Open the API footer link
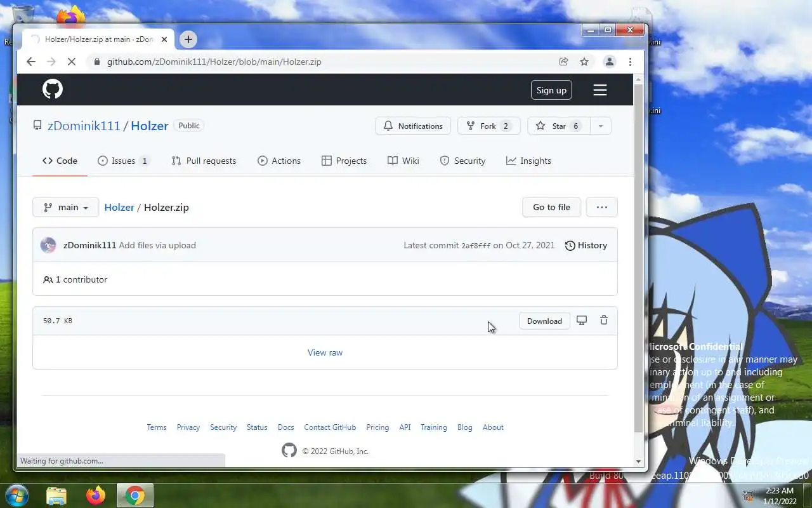The height and width of the screenshot is (508, 812). tap(405, 427)
